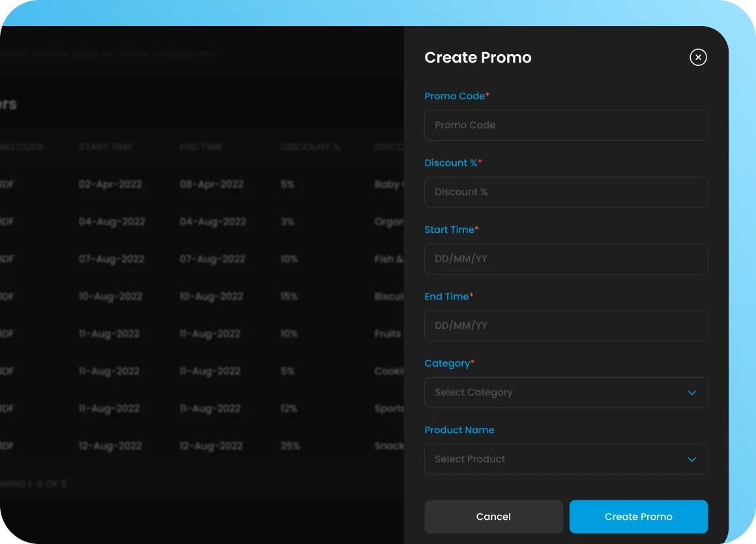
Task: Focus the Discount % input field
Action: 566,192
